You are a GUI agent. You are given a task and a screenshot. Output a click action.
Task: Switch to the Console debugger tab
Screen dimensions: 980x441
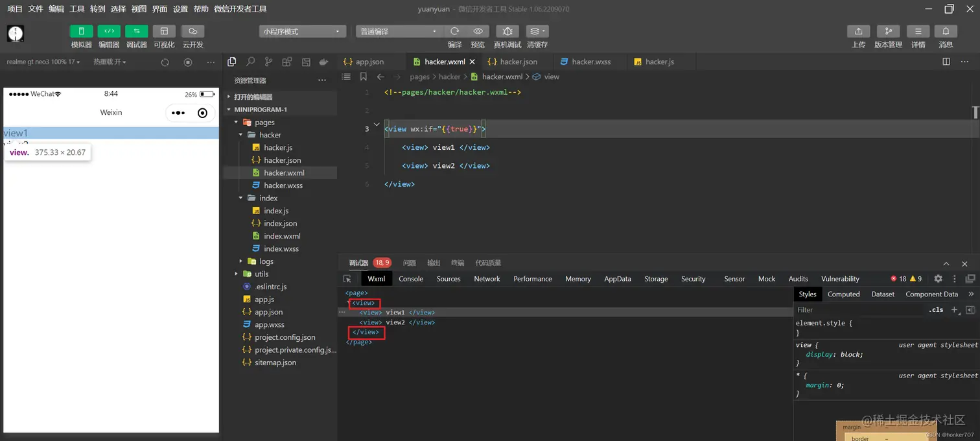pyautogui.click(x=411, y=279)
